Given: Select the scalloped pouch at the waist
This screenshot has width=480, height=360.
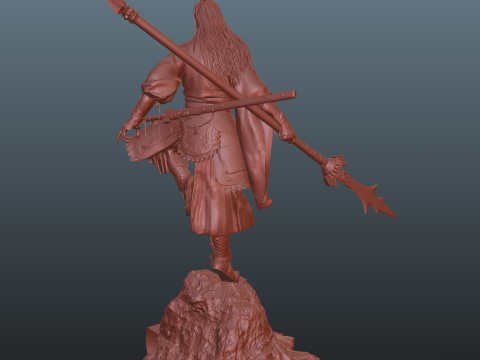Looking at the screenshot, I should click(199, 140).
